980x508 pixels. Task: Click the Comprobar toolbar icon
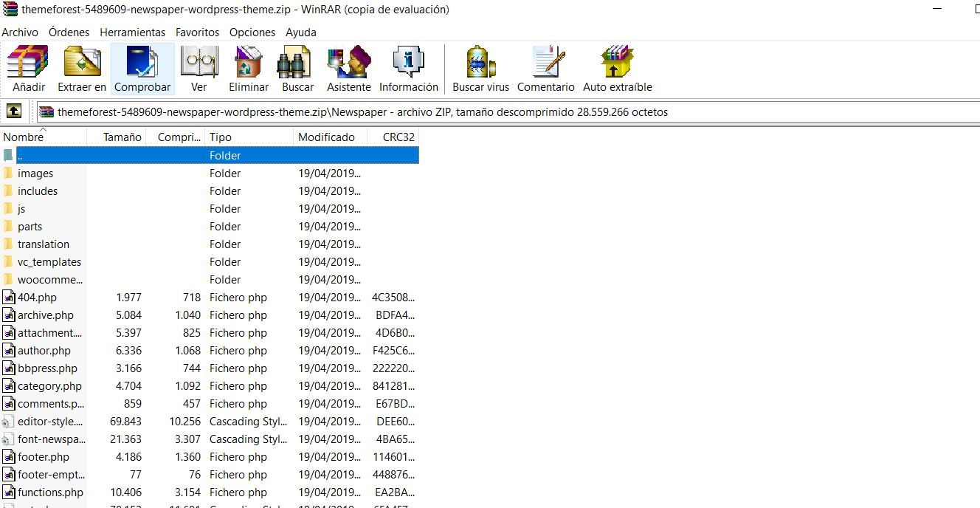142,62
